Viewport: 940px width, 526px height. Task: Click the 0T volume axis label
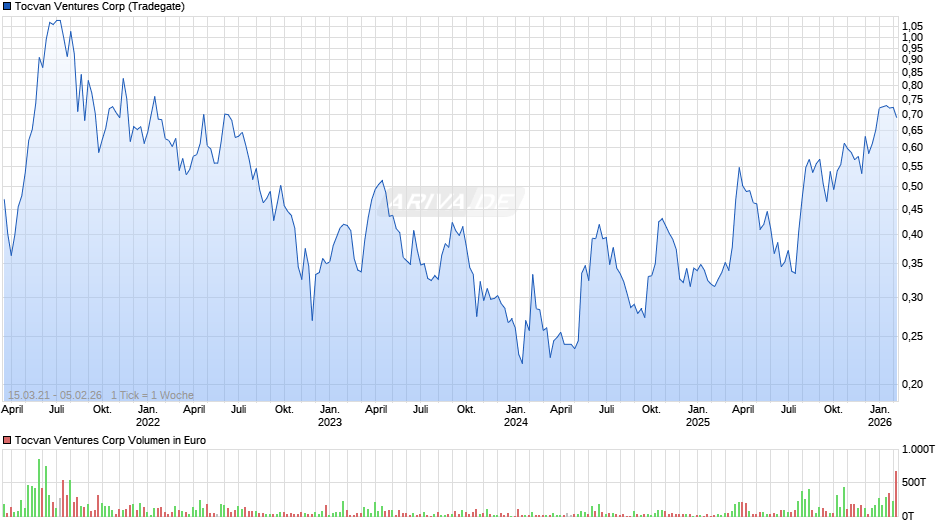pyautogui.click(x=908, y=516)
